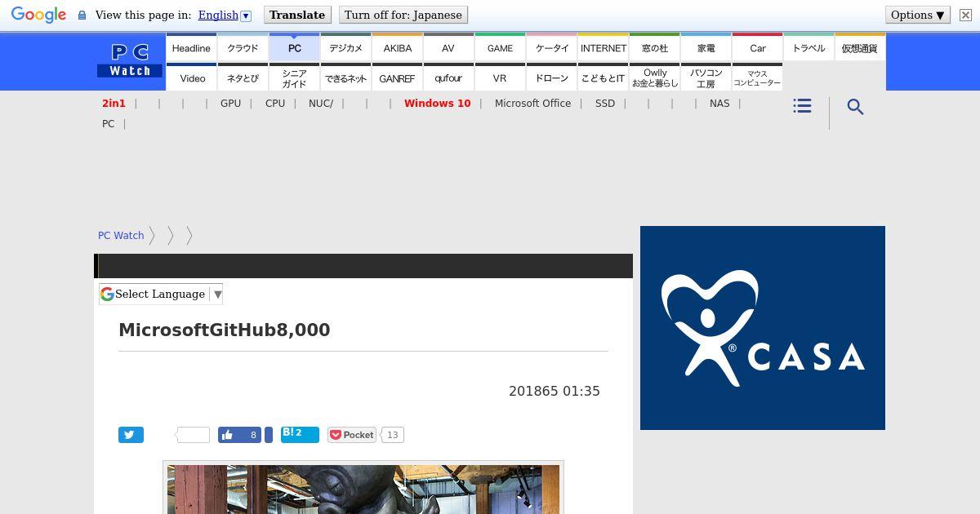Viewport: 980px width, 514px height.
Task: Open the ケータイ tab
Action: pyautogui.click(x=551, y=47)
